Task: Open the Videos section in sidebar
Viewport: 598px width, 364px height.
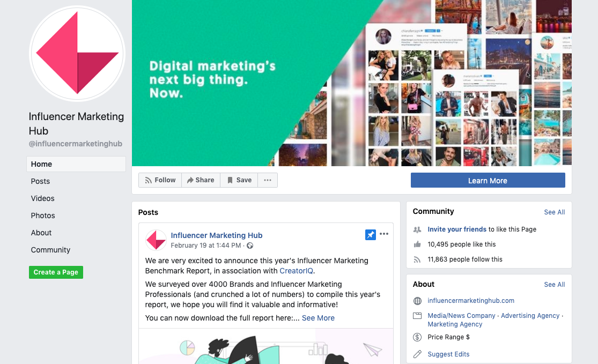Action: click(43, 198)
